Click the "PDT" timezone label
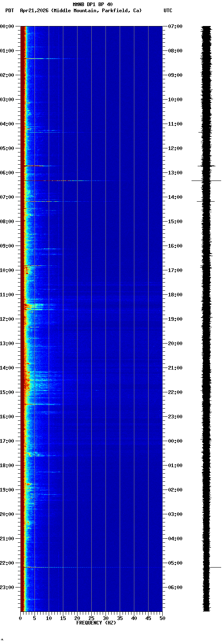 [x=9, y=11]
